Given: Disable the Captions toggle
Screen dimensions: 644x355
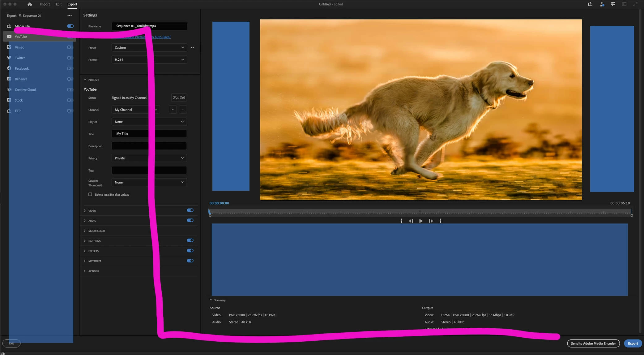Looking at the screenshot, I should 190,240.
